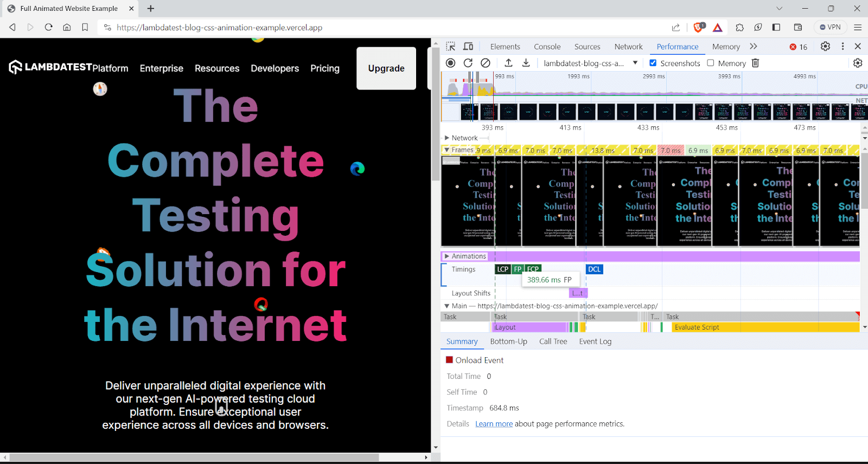
Task: Click the Upgrade button
Action: click(386, 68)
